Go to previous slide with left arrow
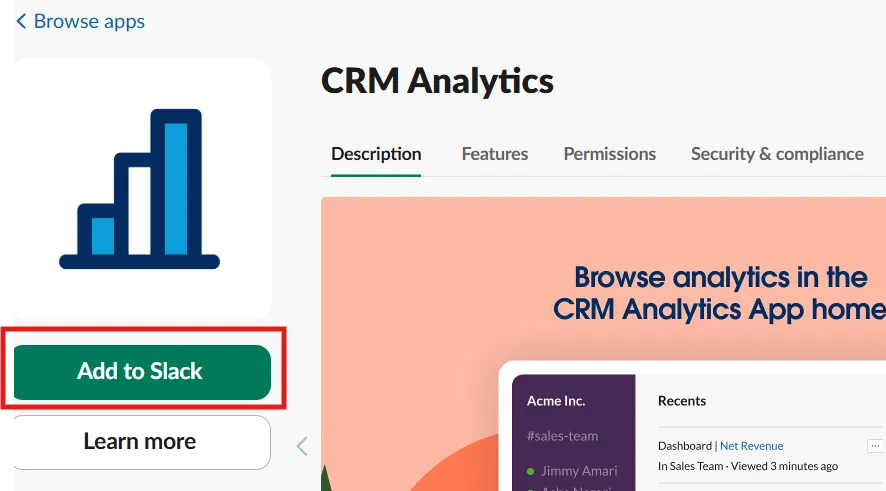The height and width of the screenshot is (491, 886). tap(302, 446)
